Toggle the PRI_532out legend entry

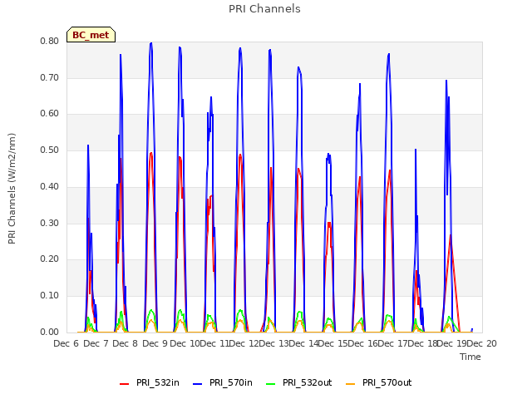299,382
